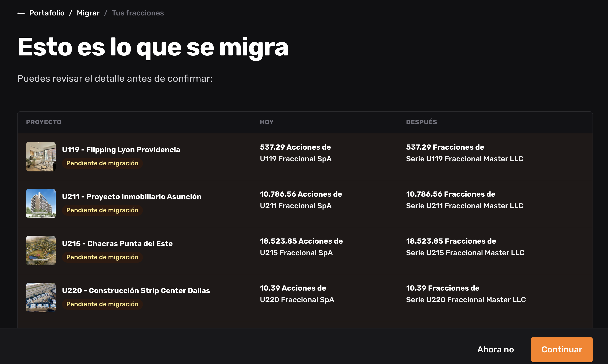Click the Pendiente de migración badge for U119

(102, 163)
